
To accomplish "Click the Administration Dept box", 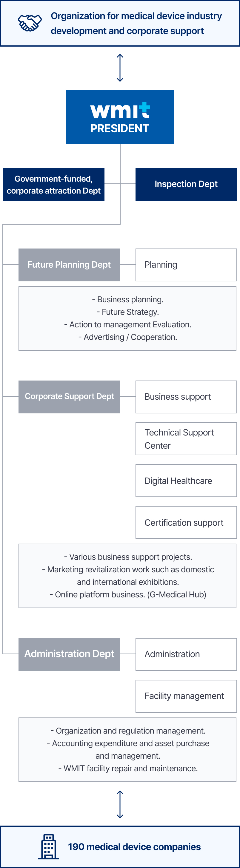I will [69, 654].
